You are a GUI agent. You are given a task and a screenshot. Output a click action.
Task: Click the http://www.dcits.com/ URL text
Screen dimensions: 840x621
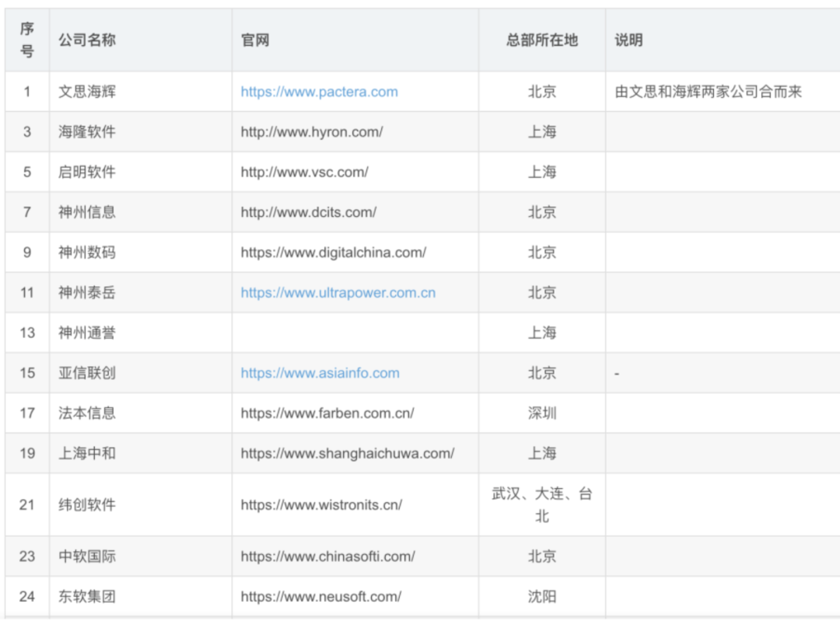(309, 212)
